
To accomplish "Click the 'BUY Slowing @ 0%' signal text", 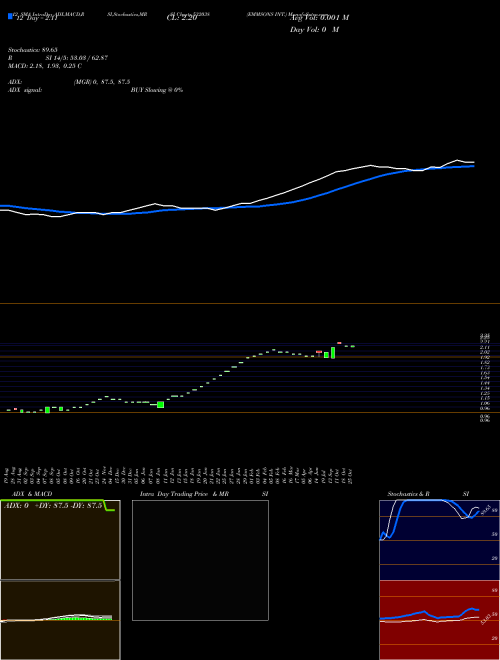I will (x=157, y=90).
